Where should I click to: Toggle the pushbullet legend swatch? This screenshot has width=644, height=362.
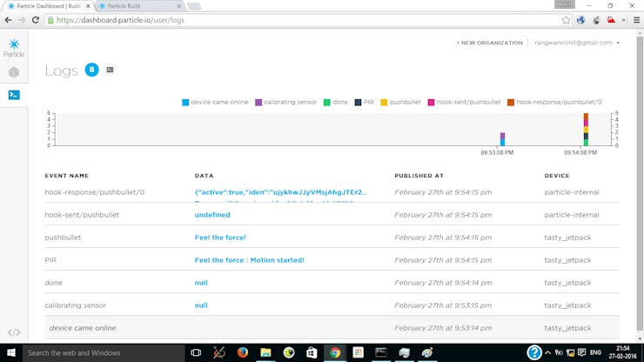click(384, 103)
